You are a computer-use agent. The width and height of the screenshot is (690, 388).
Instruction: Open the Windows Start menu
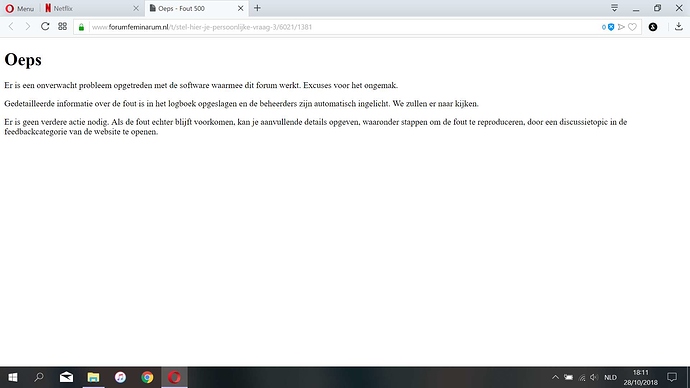coord(13,377)
